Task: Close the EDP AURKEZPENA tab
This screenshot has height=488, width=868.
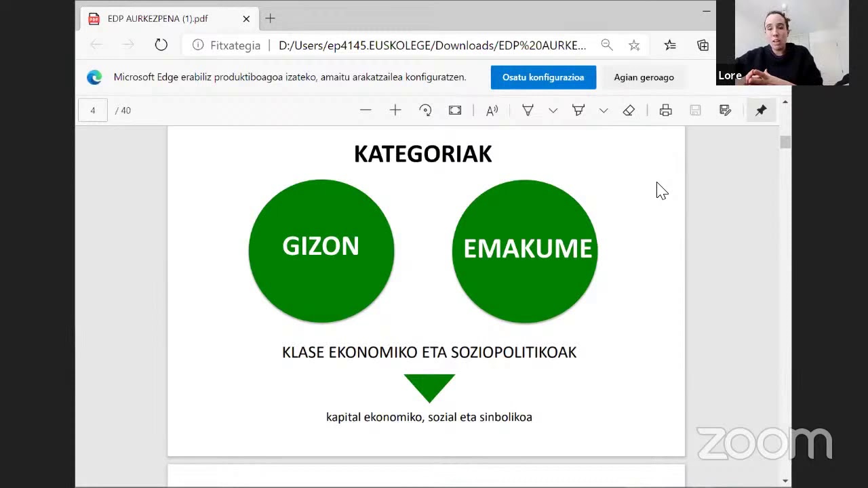Action: click(246, 19)
